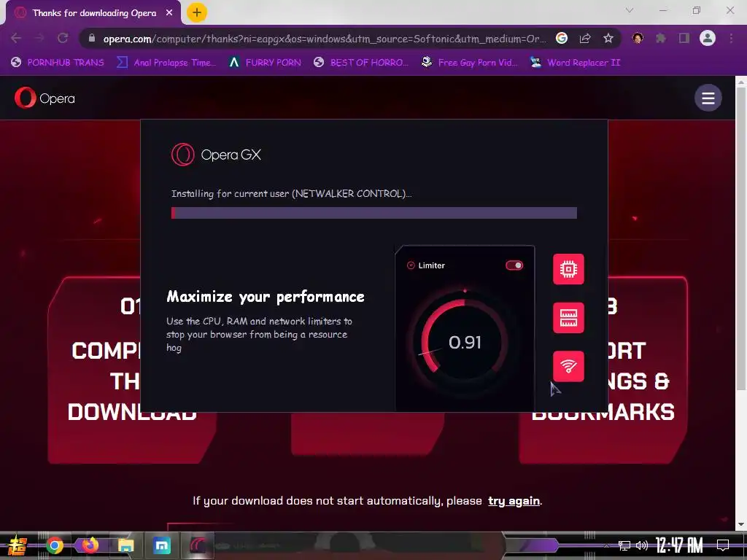This screenshot has height=560, width=747.
Task: Click the Opera logo on the webpage
Action: 44,98
